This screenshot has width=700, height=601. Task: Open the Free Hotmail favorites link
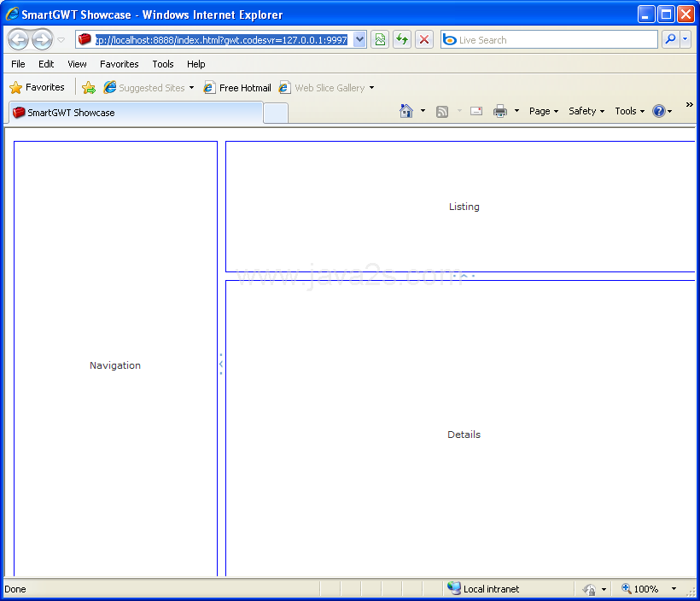tap(237, 88)
